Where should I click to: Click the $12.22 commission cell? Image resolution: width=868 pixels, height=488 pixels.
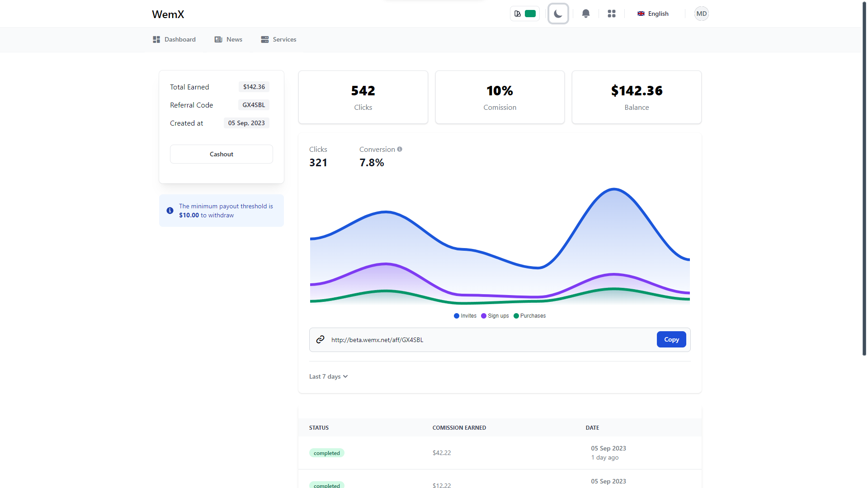[x=442, y=485]
